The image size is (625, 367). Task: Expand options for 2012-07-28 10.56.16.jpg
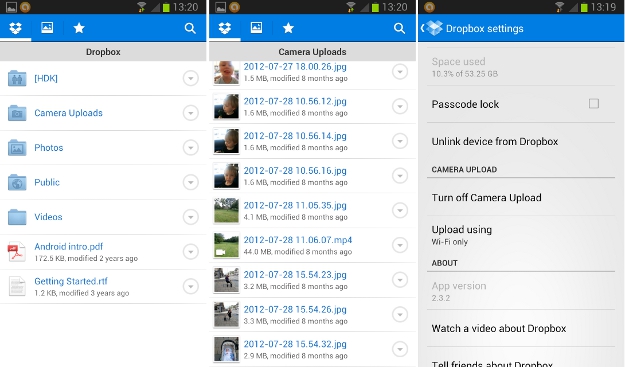400,175
